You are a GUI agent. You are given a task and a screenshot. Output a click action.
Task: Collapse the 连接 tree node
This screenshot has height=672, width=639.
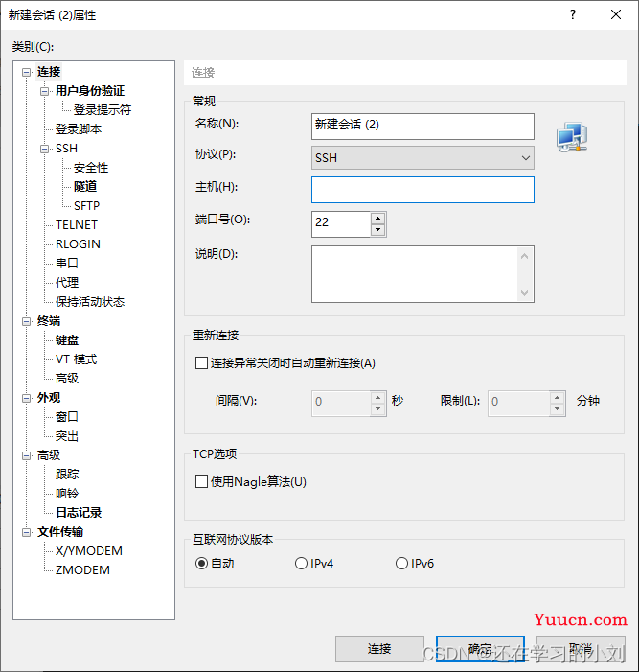[27, 73]
